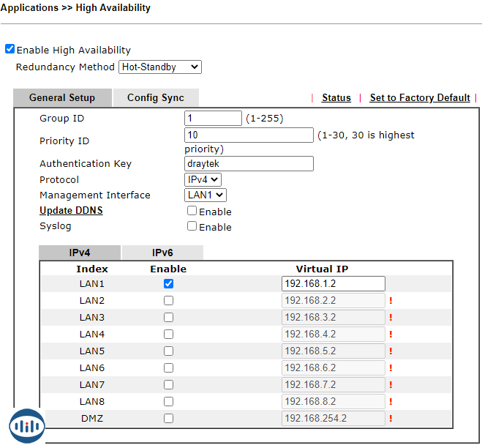Open the Status link

click(336, 98)
